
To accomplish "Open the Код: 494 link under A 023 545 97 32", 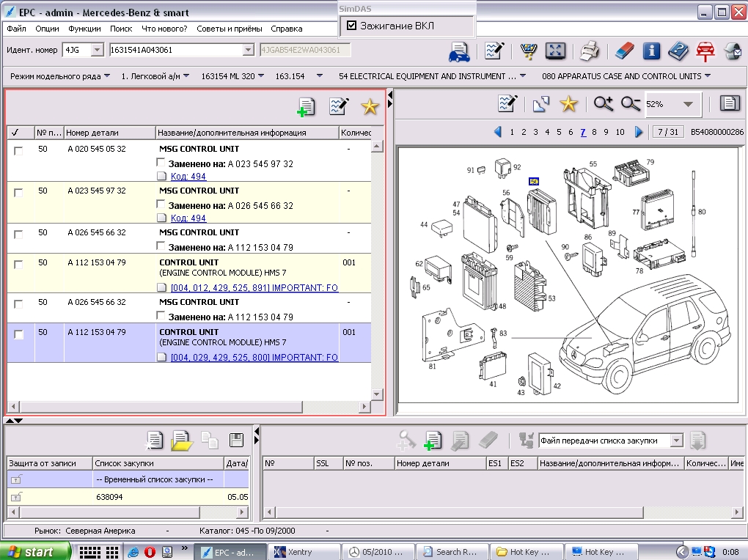I will click(x=188, y=218).
